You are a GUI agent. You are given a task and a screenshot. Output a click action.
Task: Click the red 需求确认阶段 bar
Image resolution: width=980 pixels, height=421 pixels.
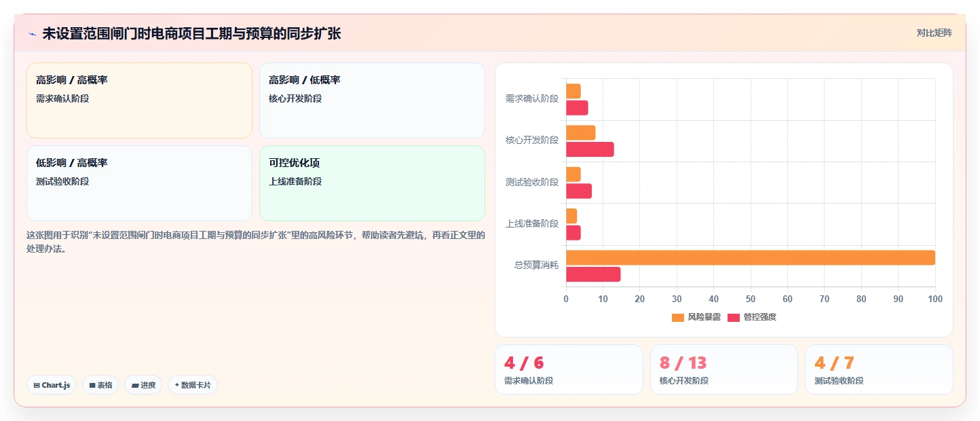(x=577, y=108)
